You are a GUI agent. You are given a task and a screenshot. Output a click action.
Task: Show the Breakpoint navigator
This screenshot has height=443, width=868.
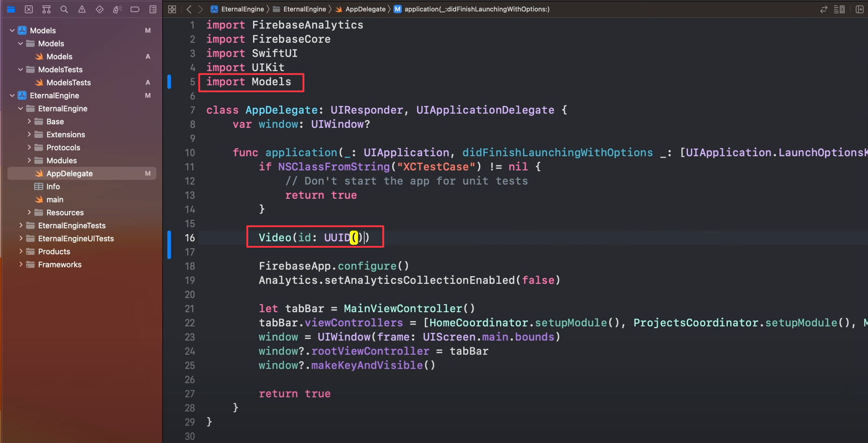(x=135, y=9)
